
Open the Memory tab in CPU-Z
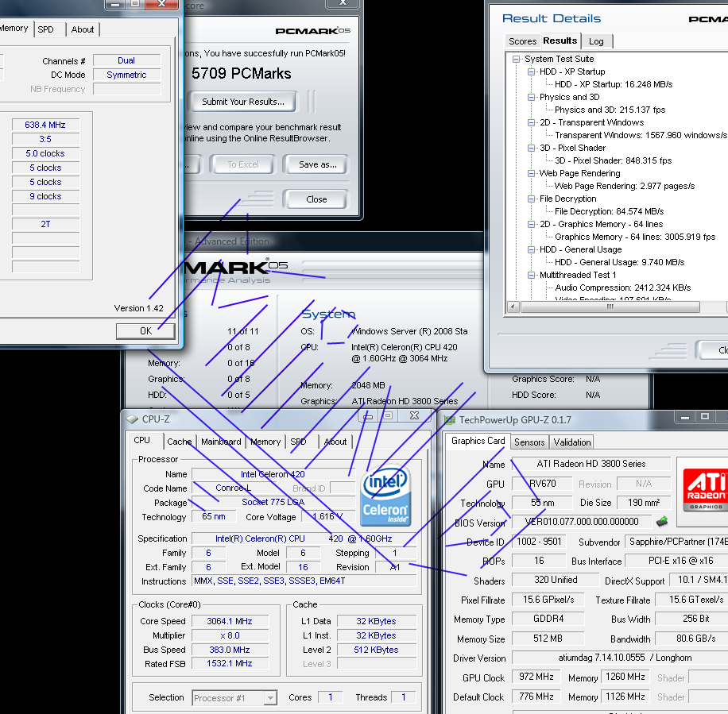tap(265, 442)
